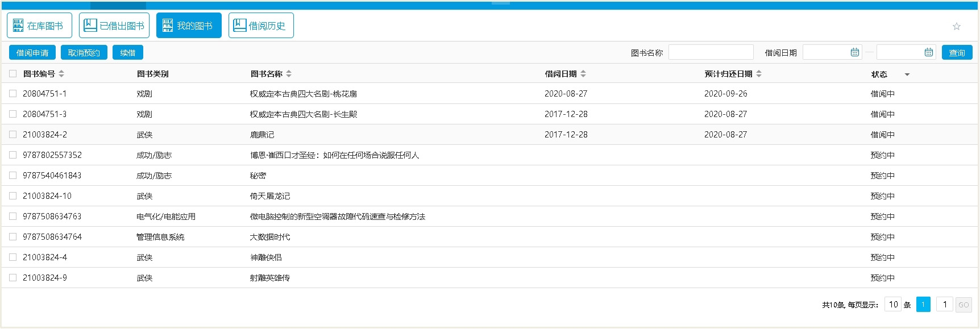Focus the 图书名称 search input field

click(711, 52)
